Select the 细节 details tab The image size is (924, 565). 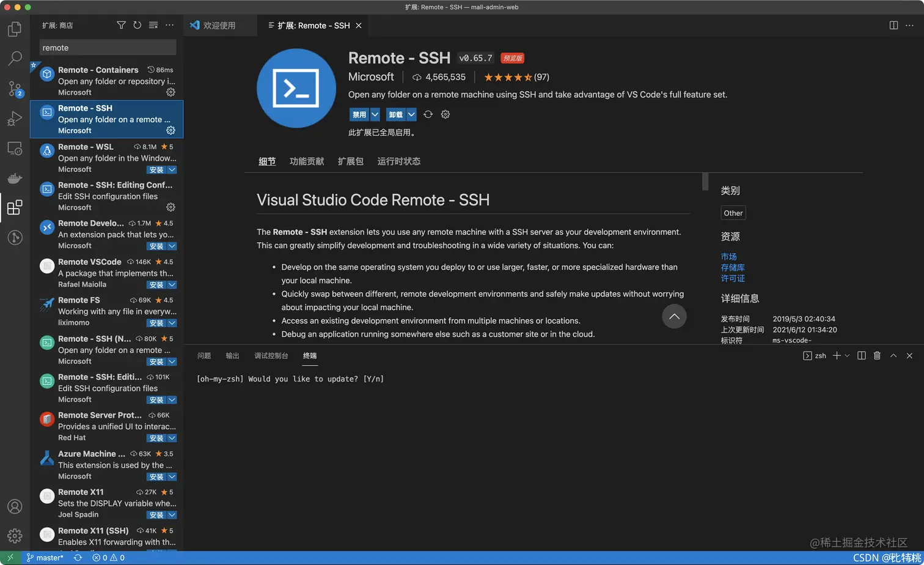tap(267, 161)
